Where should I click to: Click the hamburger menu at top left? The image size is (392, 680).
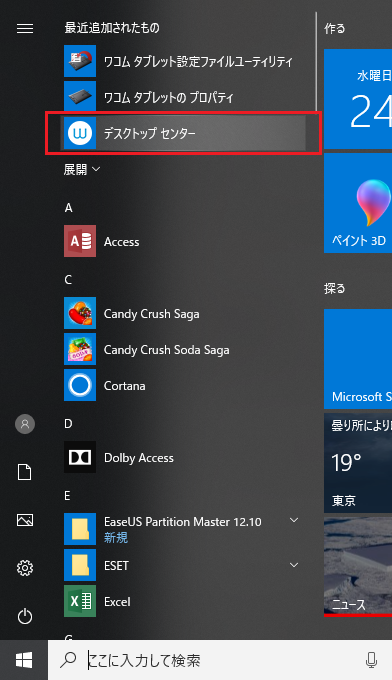click(25, 29)
